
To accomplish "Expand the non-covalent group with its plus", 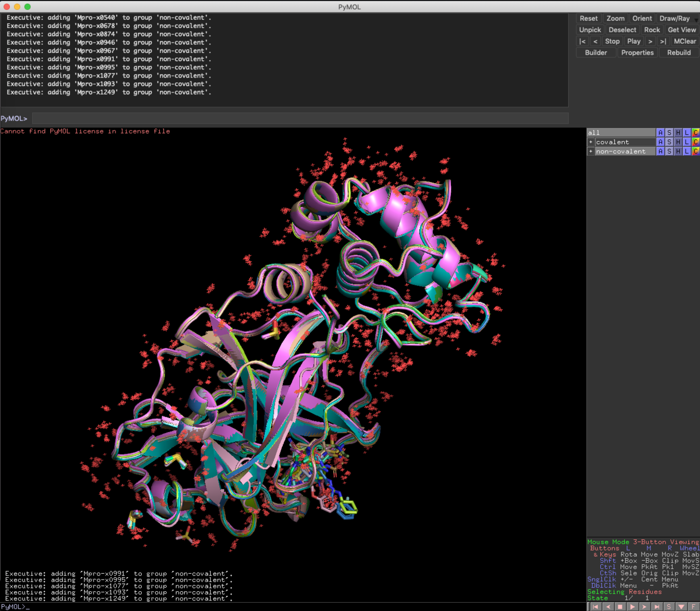I will (x=590, y=151).
